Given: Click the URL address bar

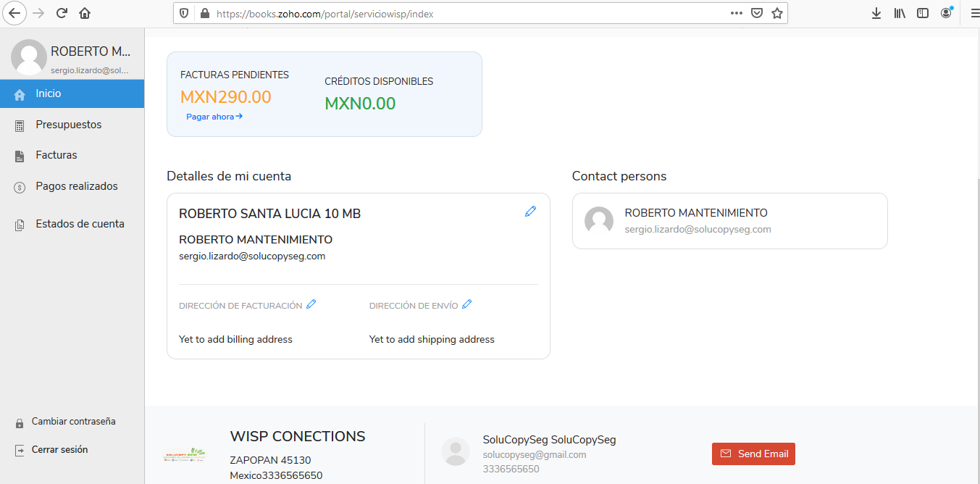Looking at the screenshot, I should 464,14.
